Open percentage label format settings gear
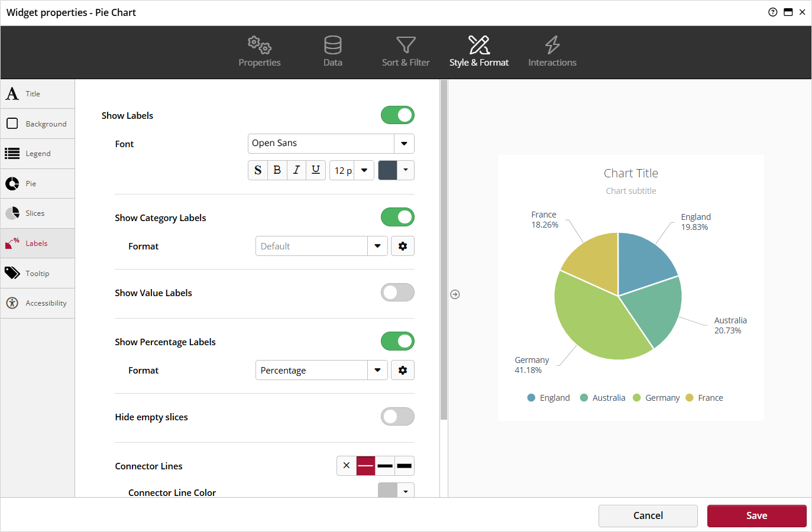Screen dimensions: 812x532 coord(403,370)
